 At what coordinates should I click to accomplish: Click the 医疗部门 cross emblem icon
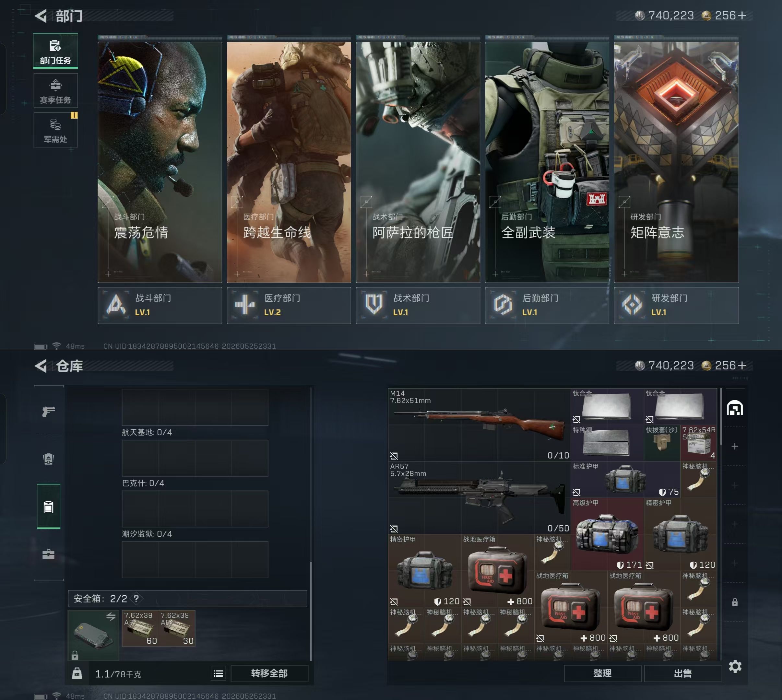(245, 305)
